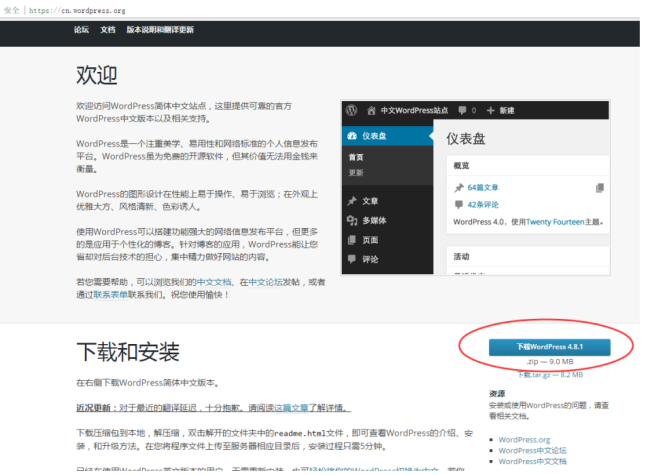Click the pin icon beside 文章

pos(350,200)
